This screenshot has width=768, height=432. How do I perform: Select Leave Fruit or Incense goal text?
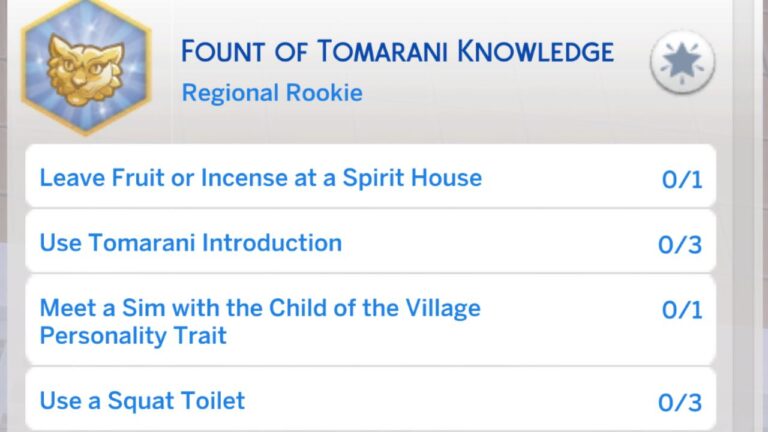pyautogui.click(x=260, y=179)
